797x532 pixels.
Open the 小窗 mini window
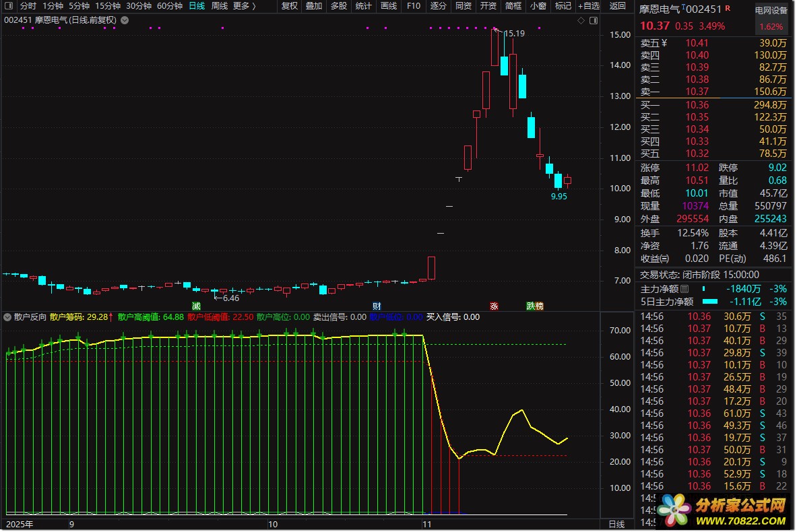coord(538,5)
